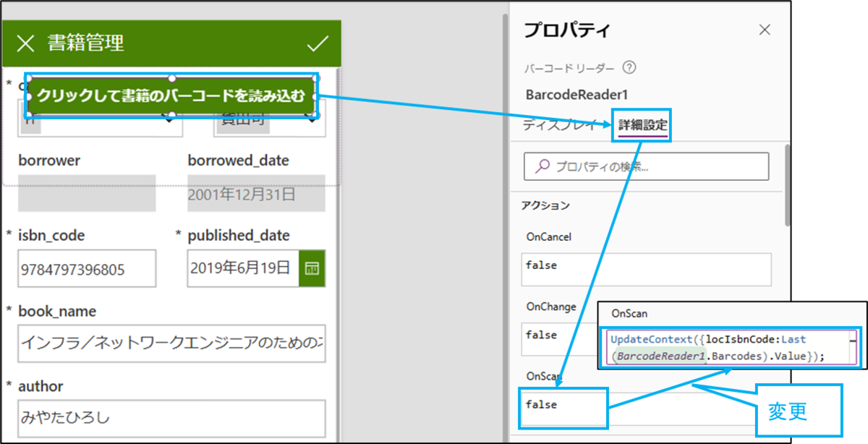Click the book_name label
The height and width of the screenshot is (444, 868).
(57, 311)
